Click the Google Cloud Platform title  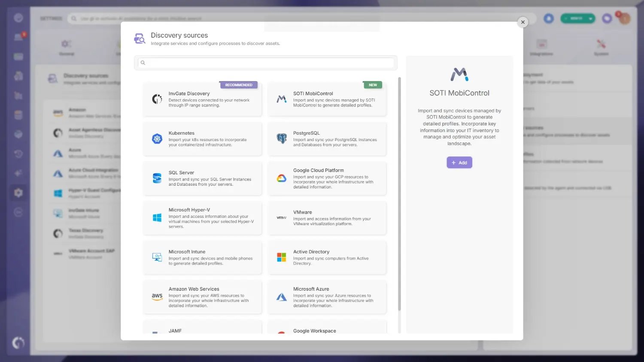coord(319,170)
